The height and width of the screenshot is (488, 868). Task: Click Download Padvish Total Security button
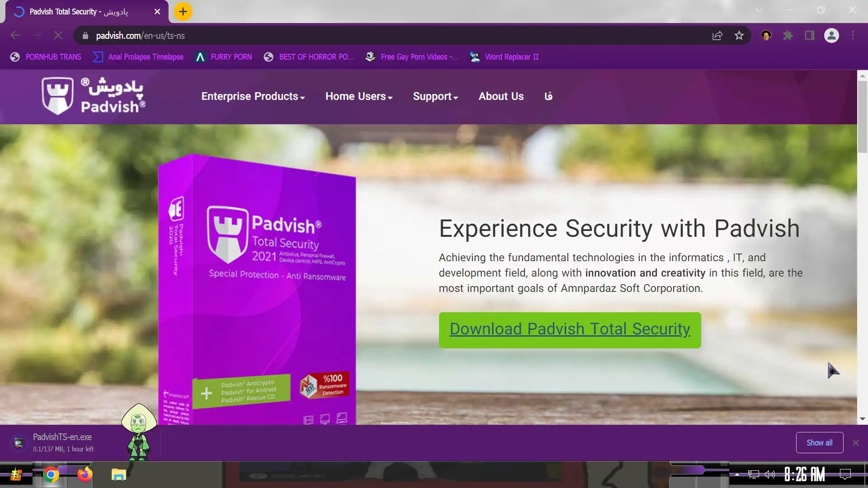click(570, 330)
